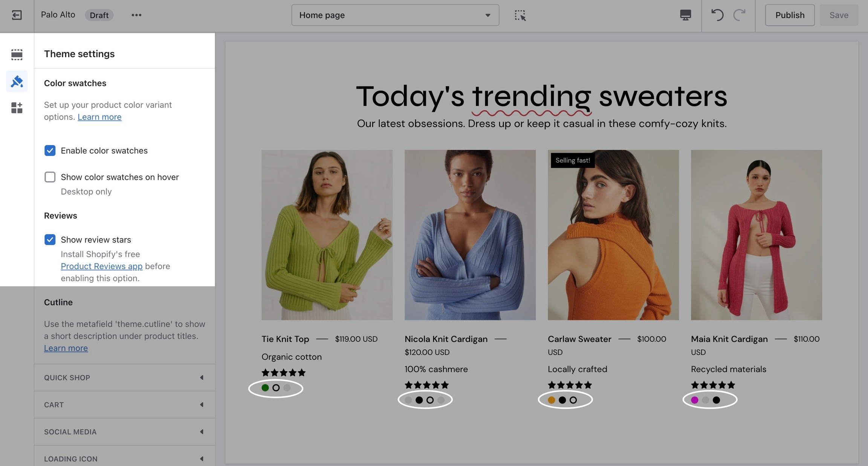Activate the inspector selection tool icon
Screen dimensions: 868x466
tap(520, 15)
